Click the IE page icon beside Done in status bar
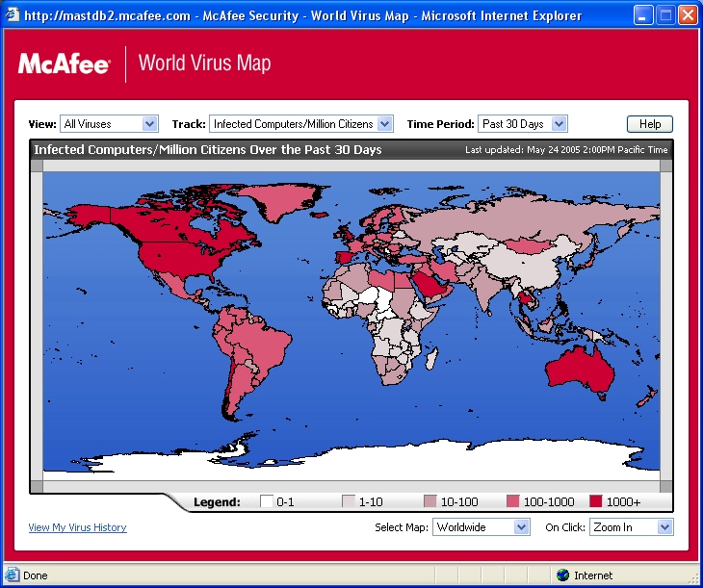Viewport: 703px width, 588px height. pyautogui.click(x=13, y=575)
